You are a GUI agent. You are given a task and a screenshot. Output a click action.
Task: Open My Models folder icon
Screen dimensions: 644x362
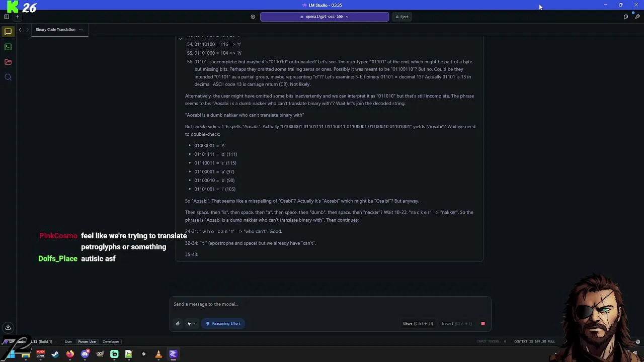point(8,62)
